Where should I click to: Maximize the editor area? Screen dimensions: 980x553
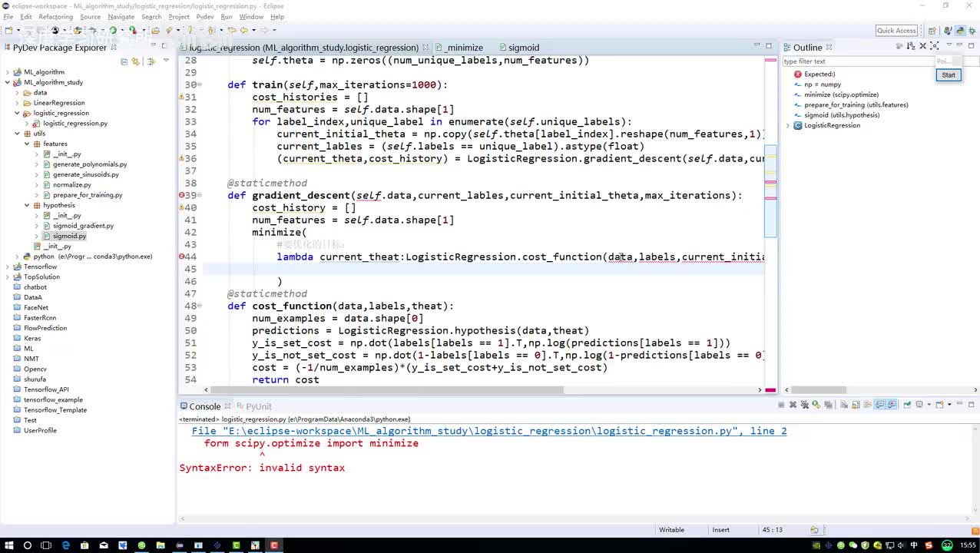[770, 46]
